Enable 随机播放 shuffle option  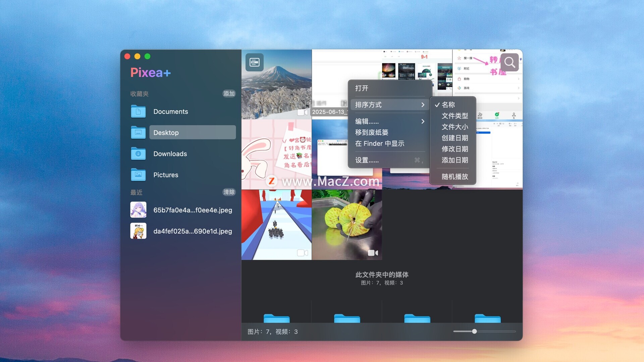click(x=453, y=177)
